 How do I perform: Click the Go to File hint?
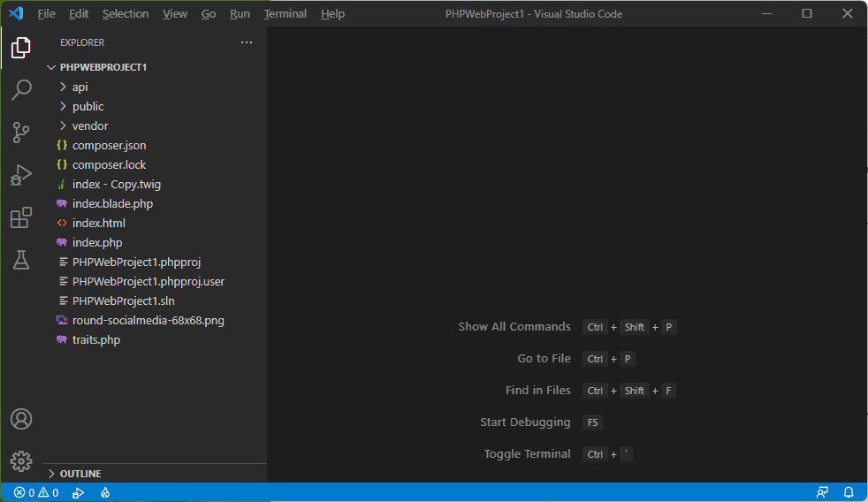(x=544, y=359)
